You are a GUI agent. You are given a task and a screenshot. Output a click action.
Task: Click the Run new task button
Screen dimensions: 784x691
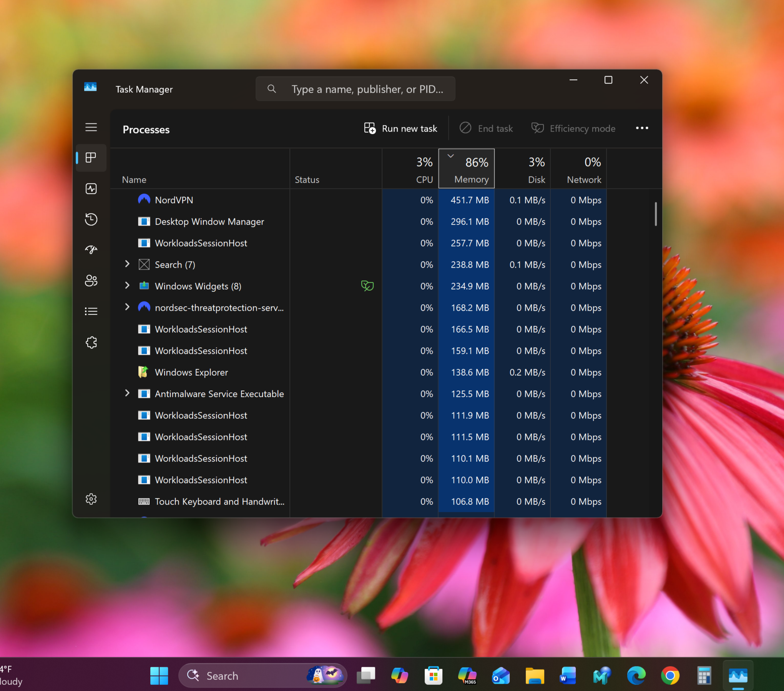pyautogui.click(x=400, y=128)
